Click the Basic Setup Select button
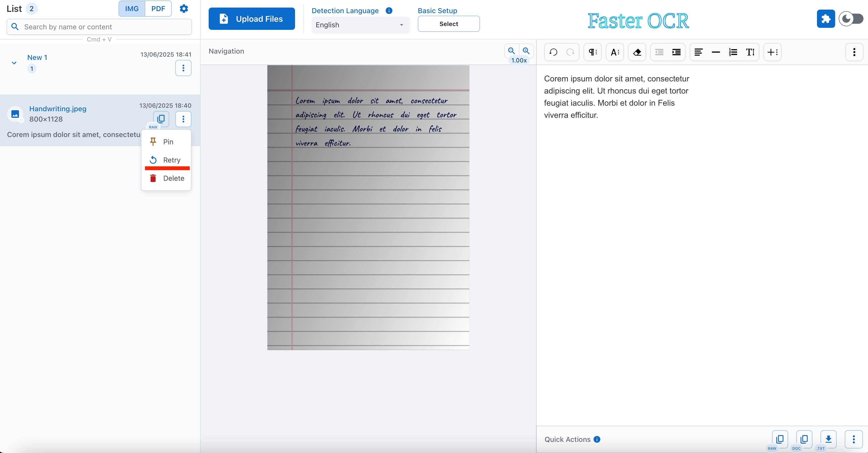 click(448, 24)
